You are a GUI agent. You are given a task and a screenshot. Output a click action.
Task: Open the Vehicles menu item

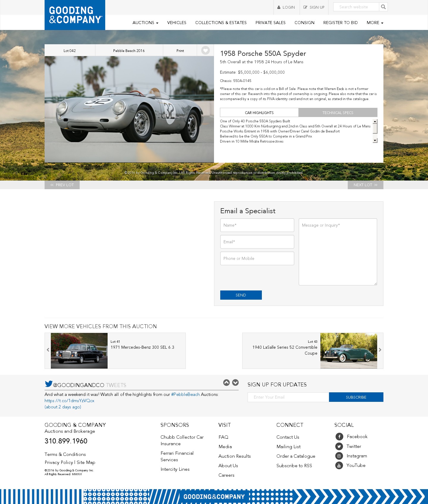(177, 23)
